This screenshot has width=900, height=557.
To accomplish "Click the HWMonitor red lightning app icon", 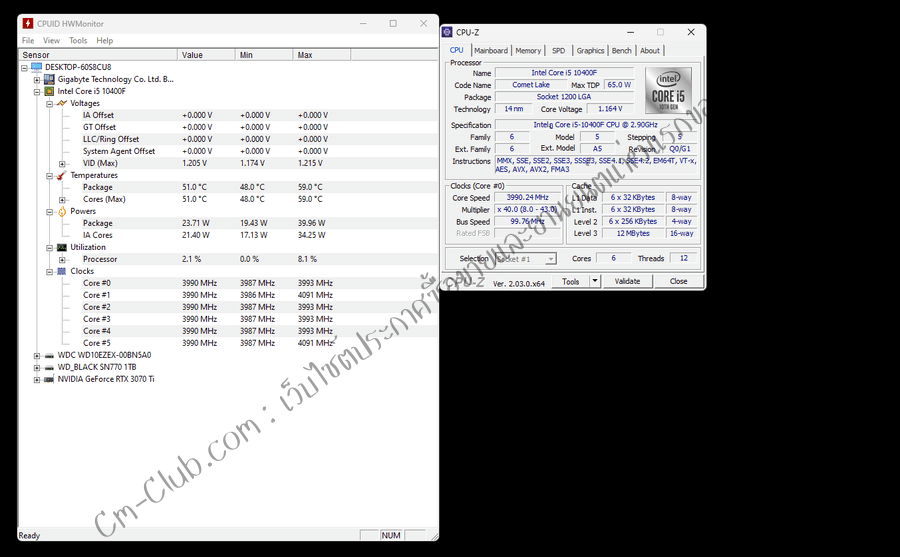I will (28, 24).
